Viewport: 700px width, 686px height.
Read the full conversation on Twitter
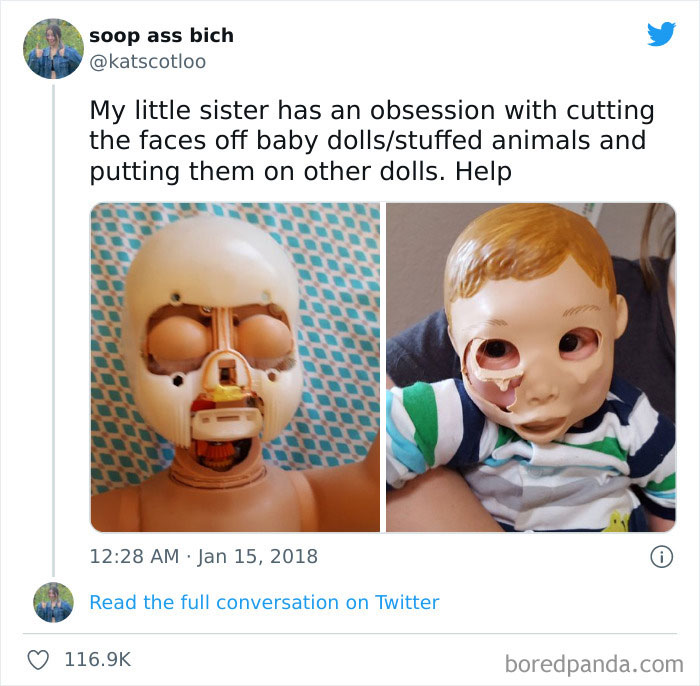[x=264, y=602]
